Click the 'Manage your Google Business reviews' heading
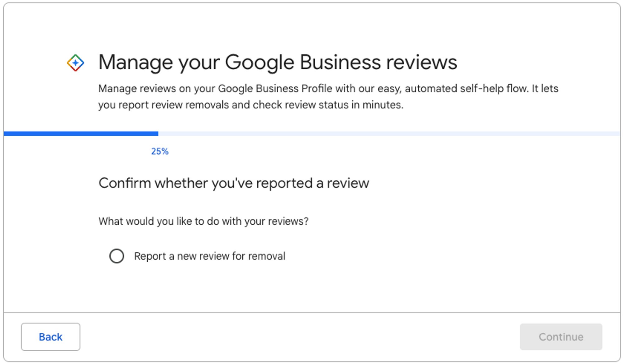This screenshot has height=364, width=623. tap(277, 62)
